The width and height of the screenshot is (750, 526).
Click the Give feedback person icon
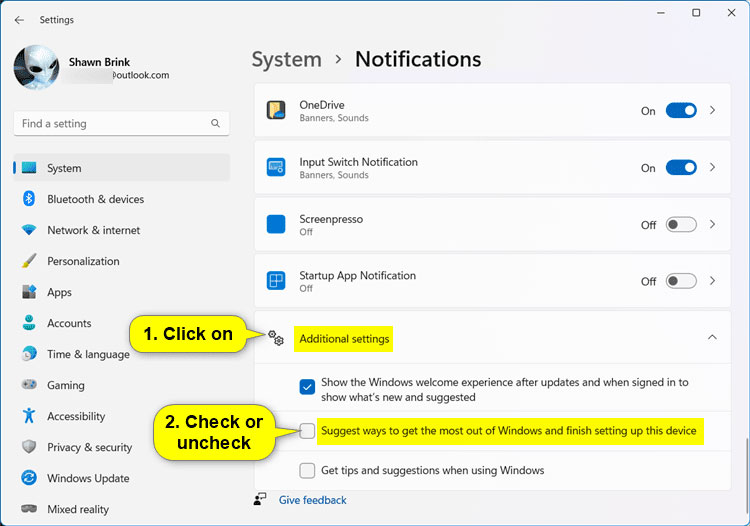[260, 499]
